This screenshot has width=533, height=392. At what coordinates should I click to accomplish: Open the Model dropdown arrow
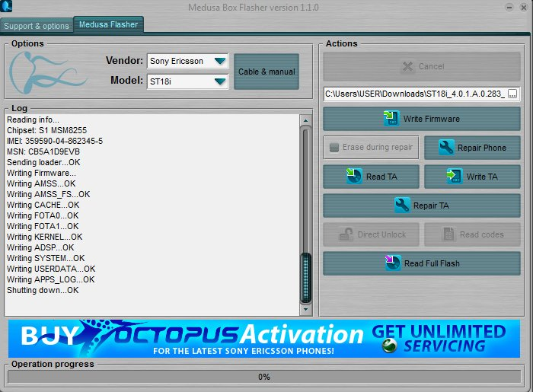[220, 81]
